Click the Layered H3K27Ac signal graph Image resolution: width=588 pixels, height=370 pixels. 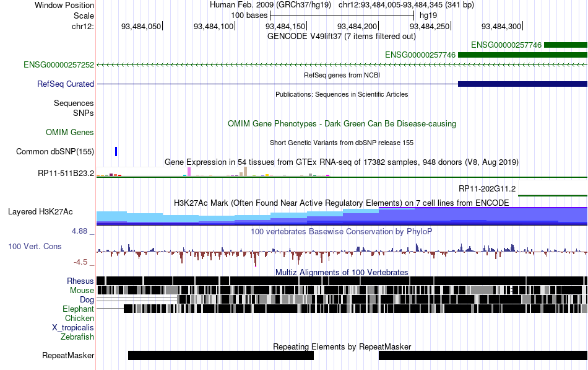point(342,216)
